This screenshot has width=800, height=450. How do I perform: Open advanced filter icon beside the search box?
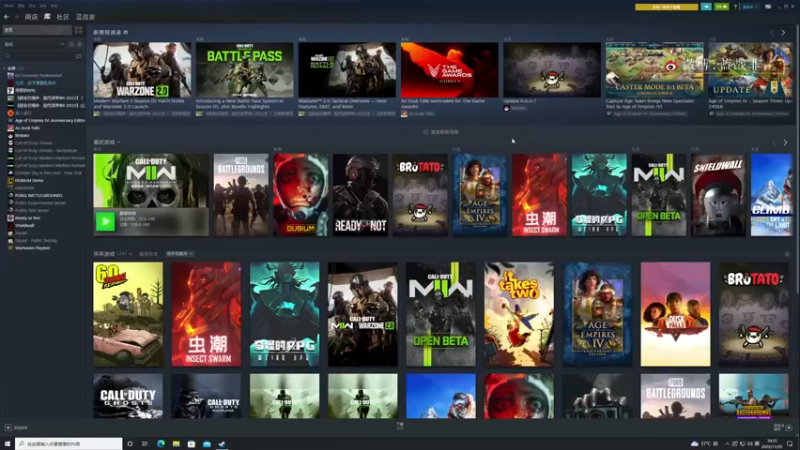78,56
